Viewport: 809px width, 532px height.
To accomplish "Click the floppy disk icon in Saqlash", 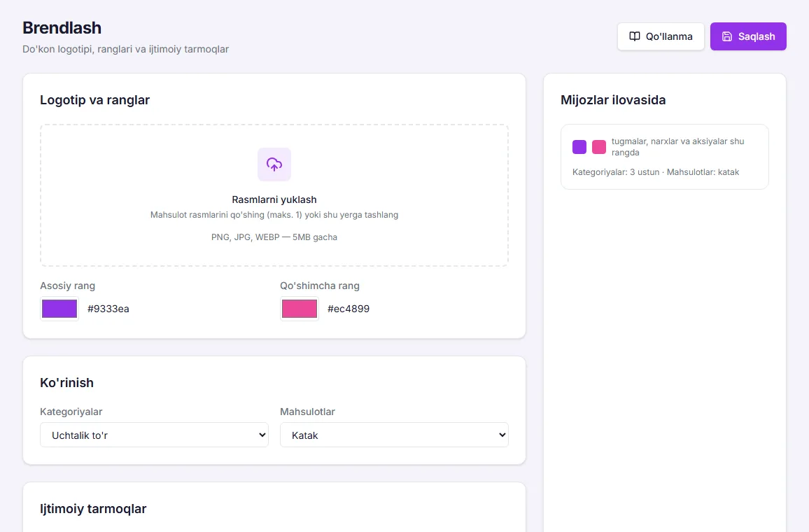I will pyautogui.click(x=727, y=36).
